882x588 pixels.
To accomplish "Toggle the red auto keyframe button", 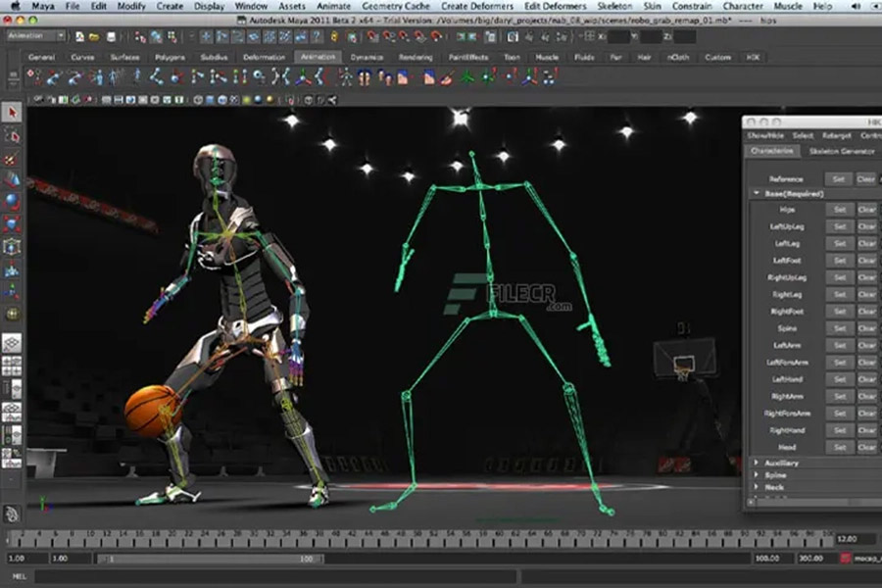I will (x=845, y=558).
